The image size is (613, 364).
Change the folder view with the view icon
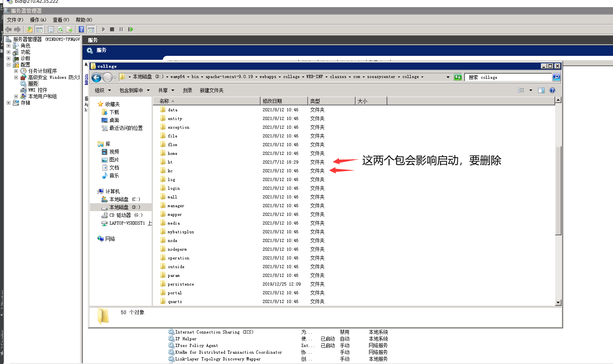tap(521, 90)
